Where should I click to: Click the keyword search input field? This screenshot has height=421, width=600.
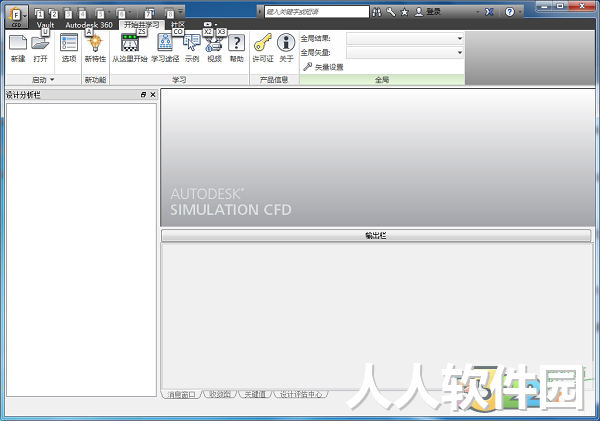317,12
